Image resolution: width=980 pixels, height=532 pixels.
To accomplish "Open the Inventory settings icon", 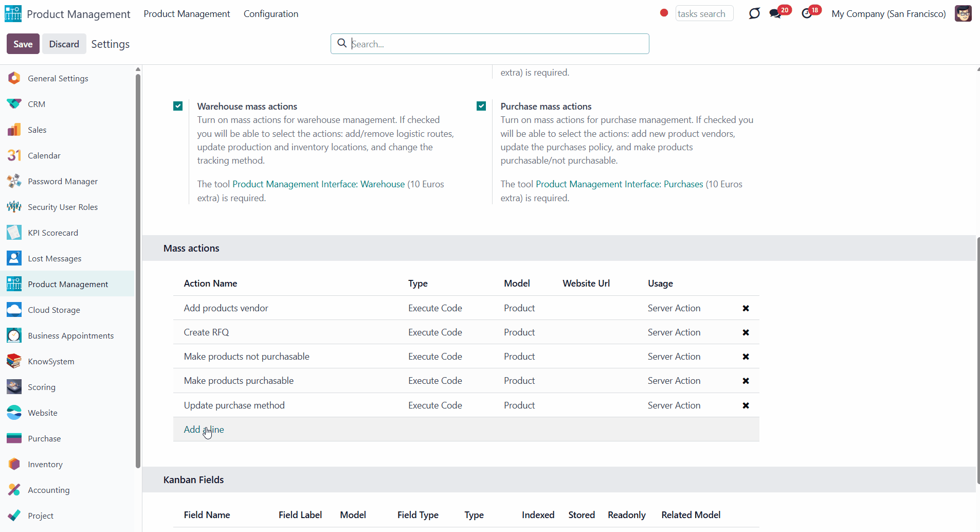I will pyautogui.click(x=14, y=464).
